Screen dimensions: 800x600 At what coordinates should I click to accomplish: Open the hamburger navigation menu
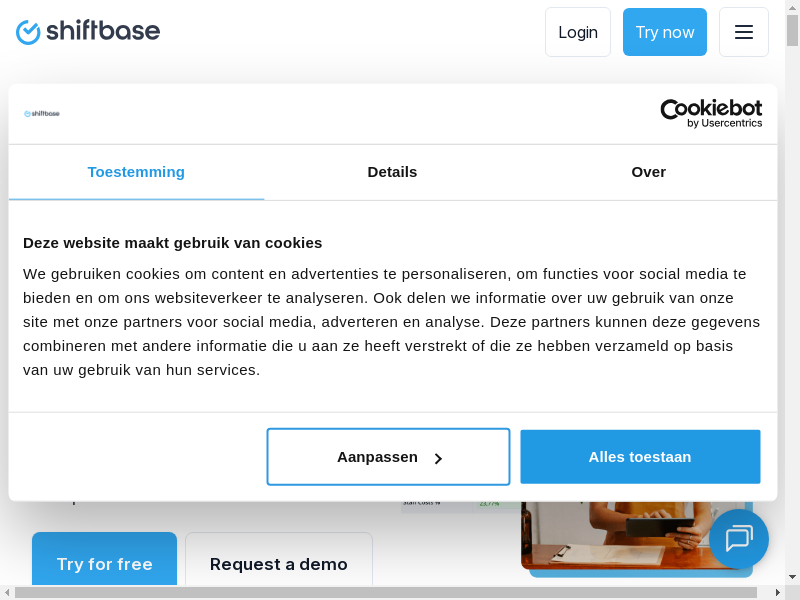point(744,32)
